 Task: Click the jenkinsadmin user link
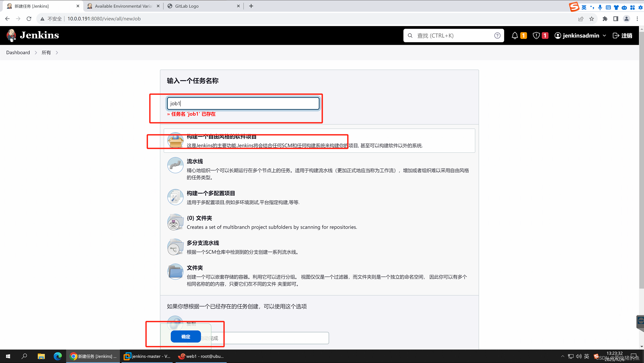click(x=577, y=36)
